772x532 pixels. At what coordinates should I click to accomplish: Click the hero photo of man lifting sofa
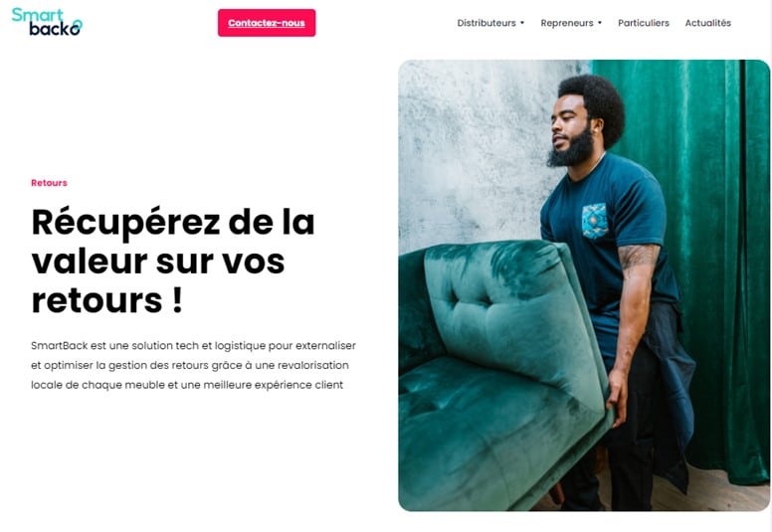coord(584,285)
